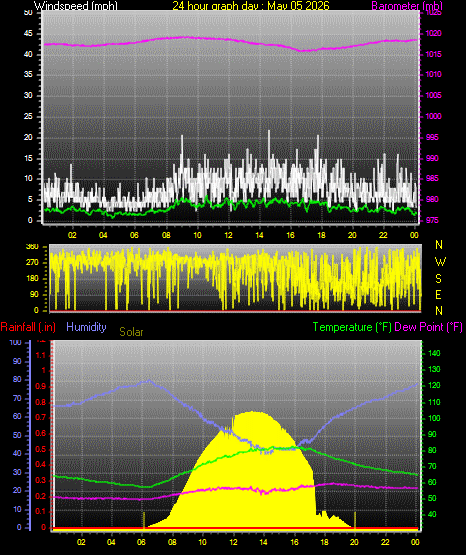Click the "Windspeed (mph)" axis title
466x555 pixels.
coord(76,6)
